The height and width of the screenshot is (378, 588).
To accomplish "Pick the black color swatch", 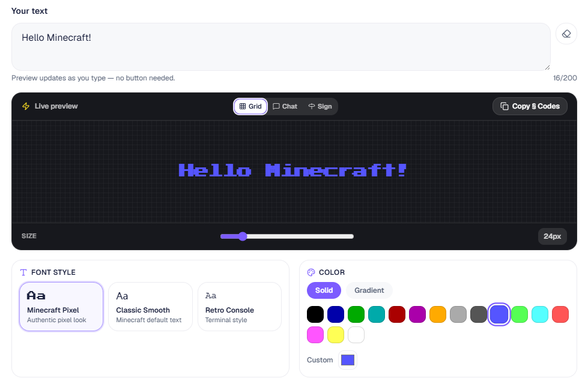I will (315, 314).
